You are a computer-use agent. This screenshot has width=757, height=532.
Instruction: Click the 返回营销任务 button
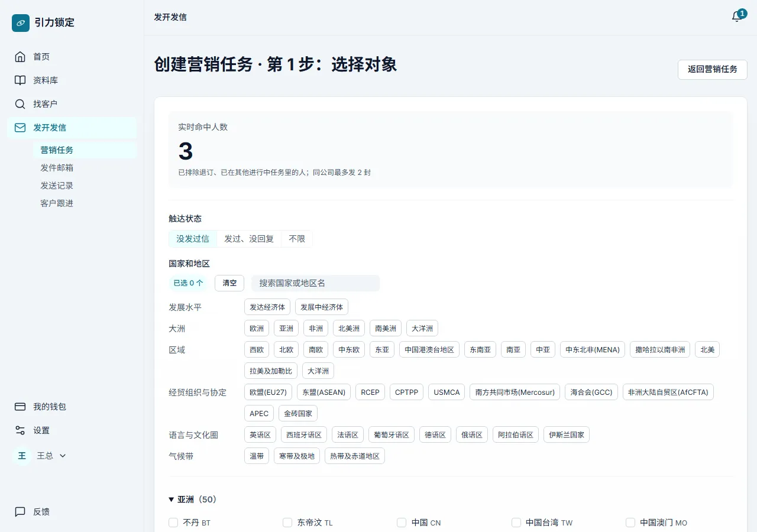pyautogui.click(x=713, y=69)
